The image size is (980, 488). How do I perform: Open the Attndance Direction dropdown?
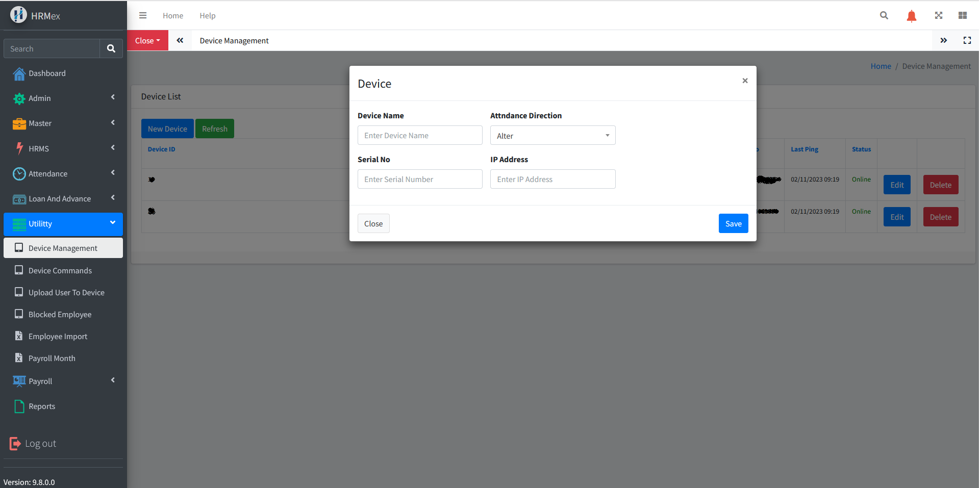pyautogui.click(x=552, y=136)
